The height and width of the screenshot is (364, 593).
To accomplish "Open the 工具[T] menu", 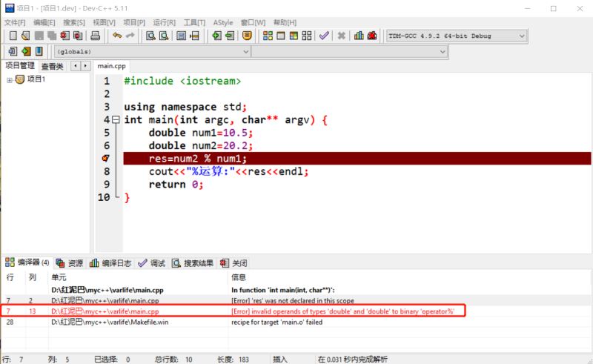I will pyautogui.click(x=194, y=23).
